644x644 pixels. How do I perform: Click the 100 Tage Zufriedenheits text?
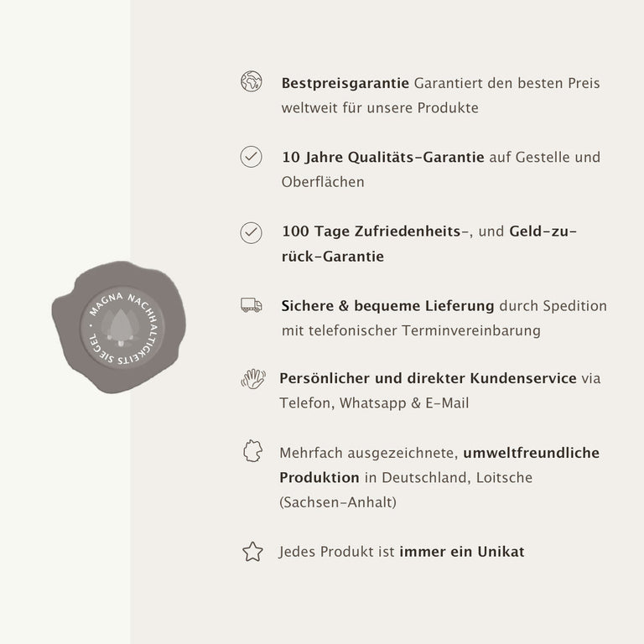(372, 232)
